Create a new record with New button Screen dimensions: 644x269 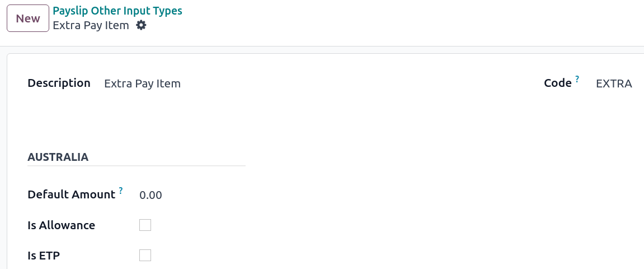point(27,18)
